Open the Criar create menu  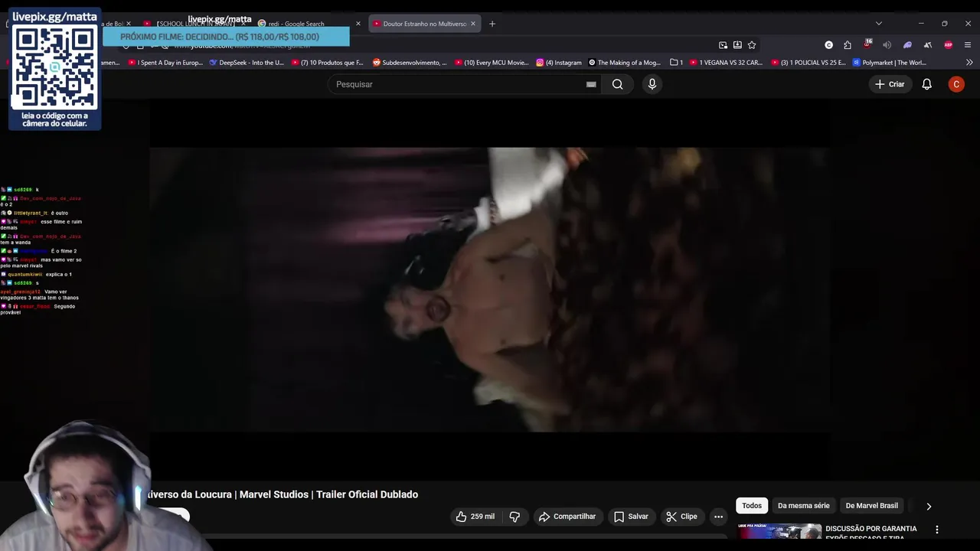click(890, 84)
